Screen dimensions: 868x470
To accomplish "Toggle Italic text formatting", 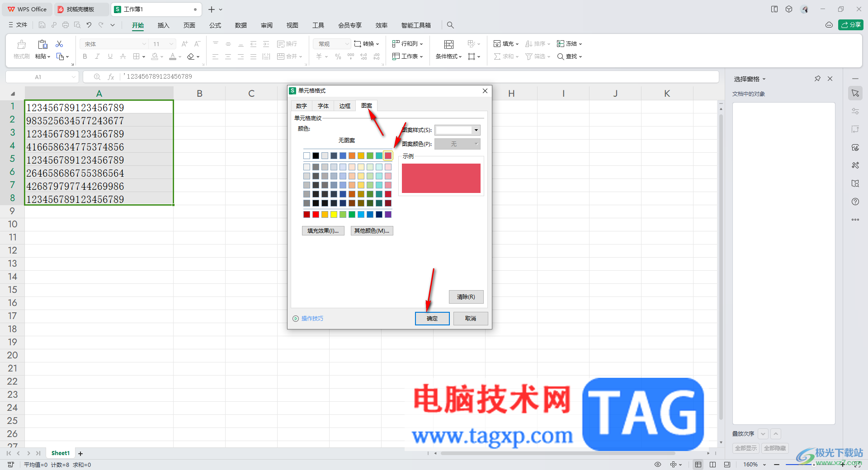I will click(97, 56).
